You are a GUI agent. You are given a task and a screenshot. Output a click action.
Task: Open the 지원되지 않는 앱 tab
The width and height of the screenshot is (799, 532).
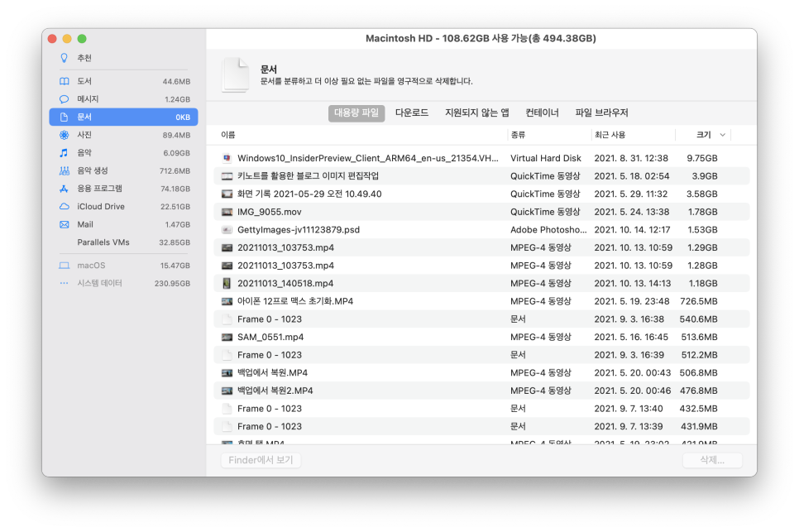click(x=477, y=113)
